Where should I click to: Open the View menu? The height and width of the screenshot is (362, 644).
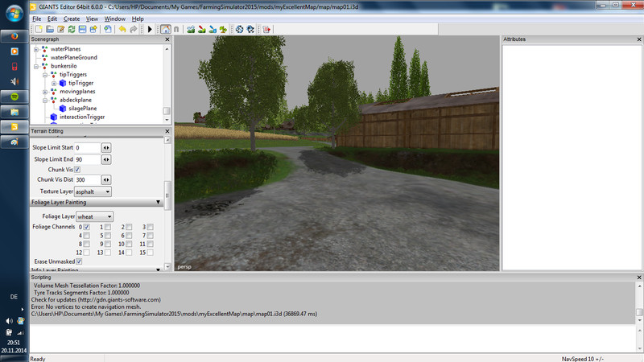pos(92,19)
